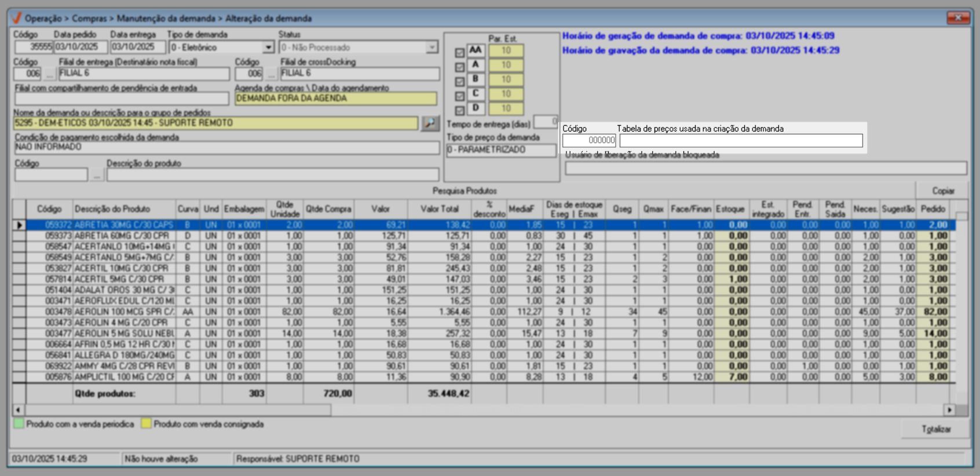Screen dimensions: 980x476
Task: Click the Descrição do produto search field
Action: pos(272,175)
